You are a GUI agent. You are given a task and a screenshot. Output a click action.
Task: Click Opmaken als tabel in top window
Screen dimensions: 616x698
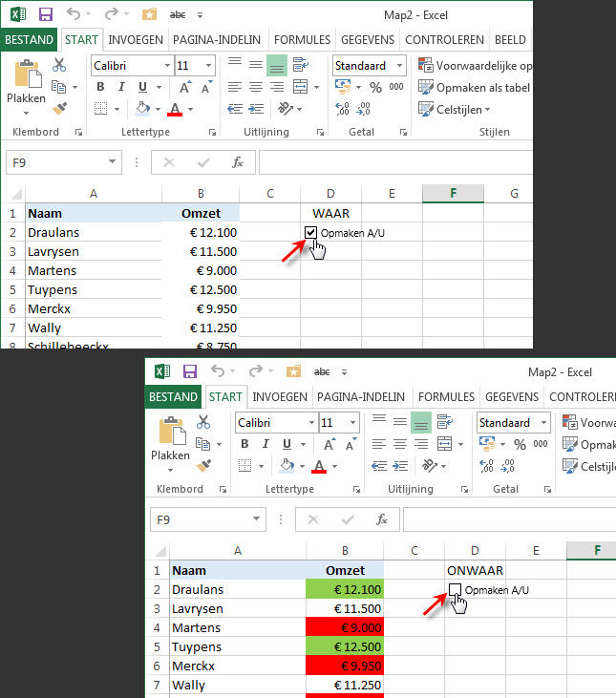point(475,88)
